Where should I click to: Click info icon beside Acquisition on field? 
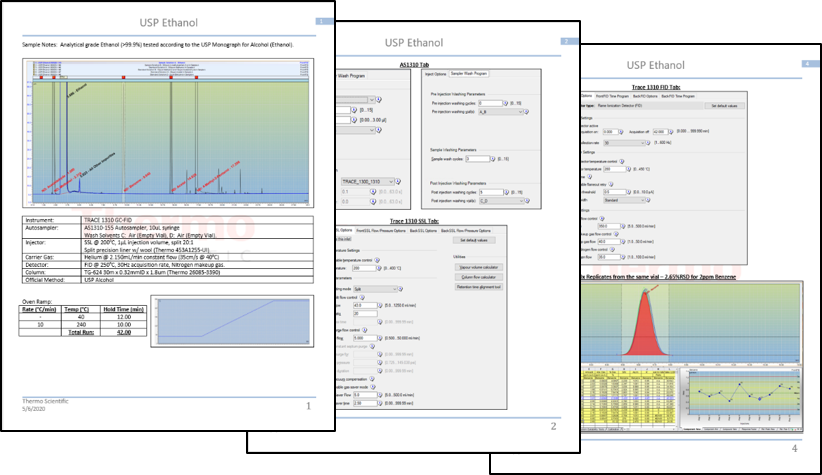tap(621, 132)
